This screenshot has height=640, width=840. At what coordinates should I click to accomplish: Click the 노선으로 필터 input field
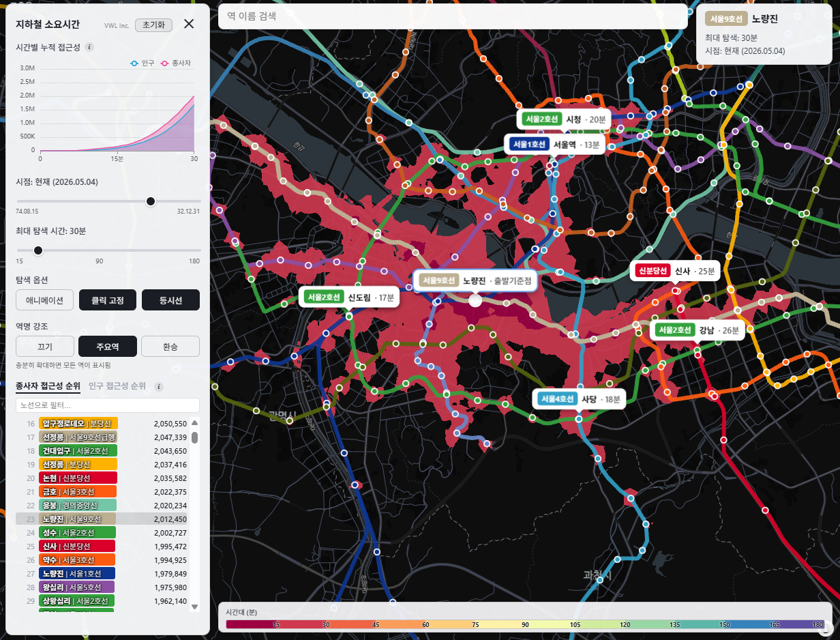(x=108, y=405)
